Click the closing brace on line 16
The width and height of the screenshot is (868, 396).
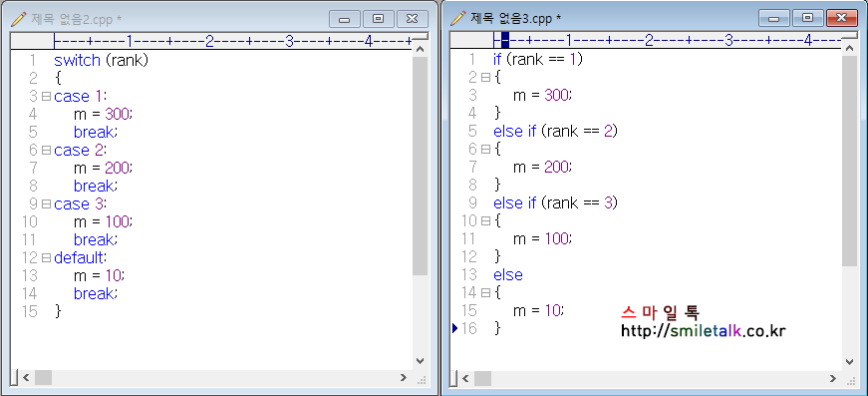point(497,328)
